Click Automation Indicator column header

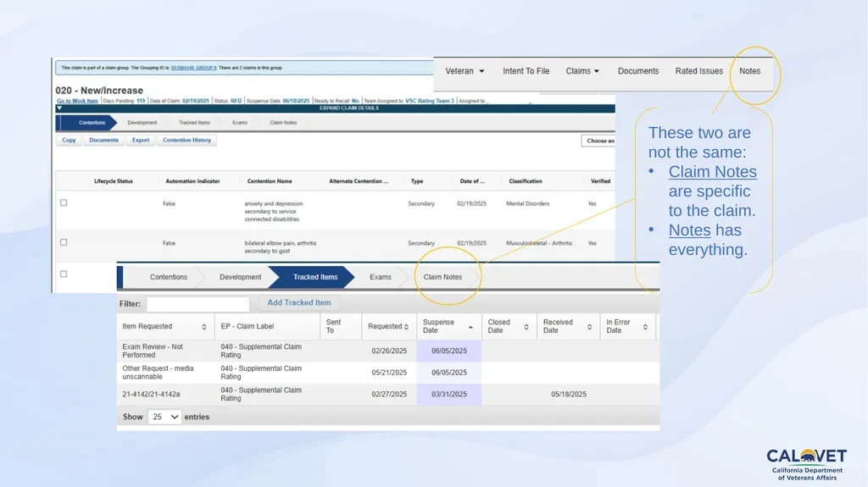(x=192, y=181)
